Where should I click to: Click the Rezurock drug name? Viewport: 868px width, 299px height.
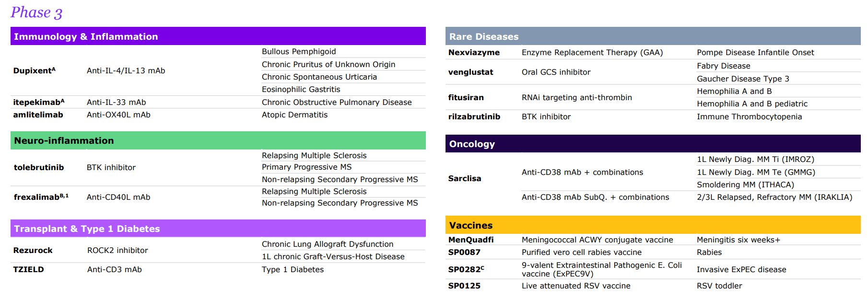(x=33, y=250)
